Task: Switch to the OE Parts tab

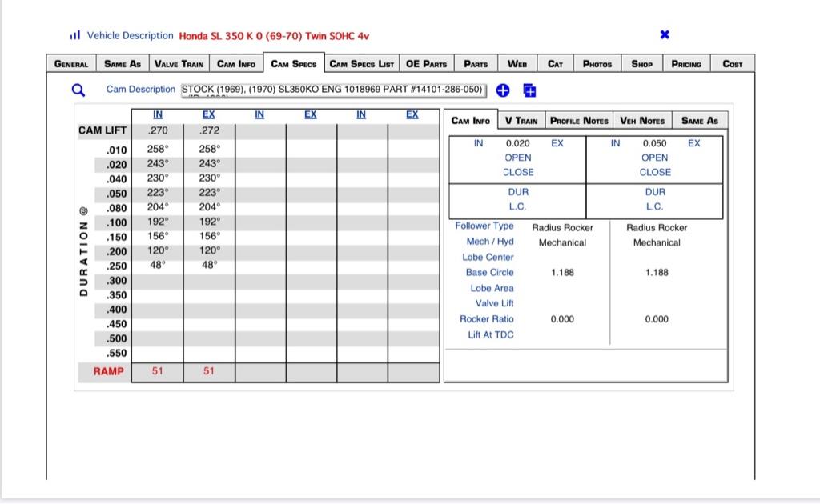Action: tap(426, 64)
